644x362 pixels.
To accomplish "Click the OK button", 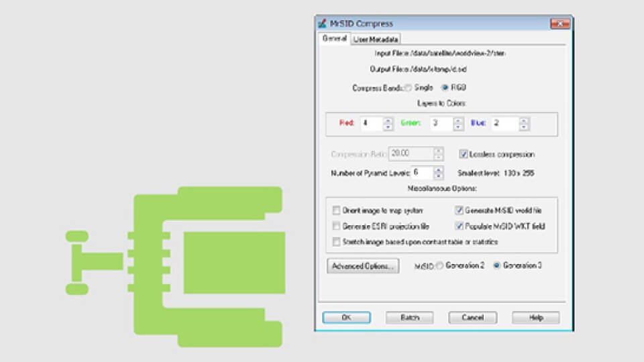I will point(346,318).
